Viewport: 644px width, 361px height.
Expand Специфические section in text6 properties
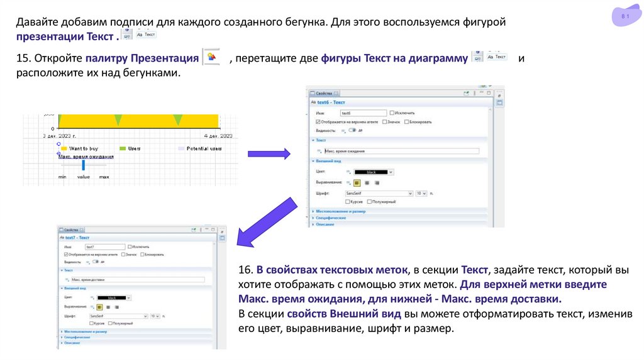(x=313, y=218)
